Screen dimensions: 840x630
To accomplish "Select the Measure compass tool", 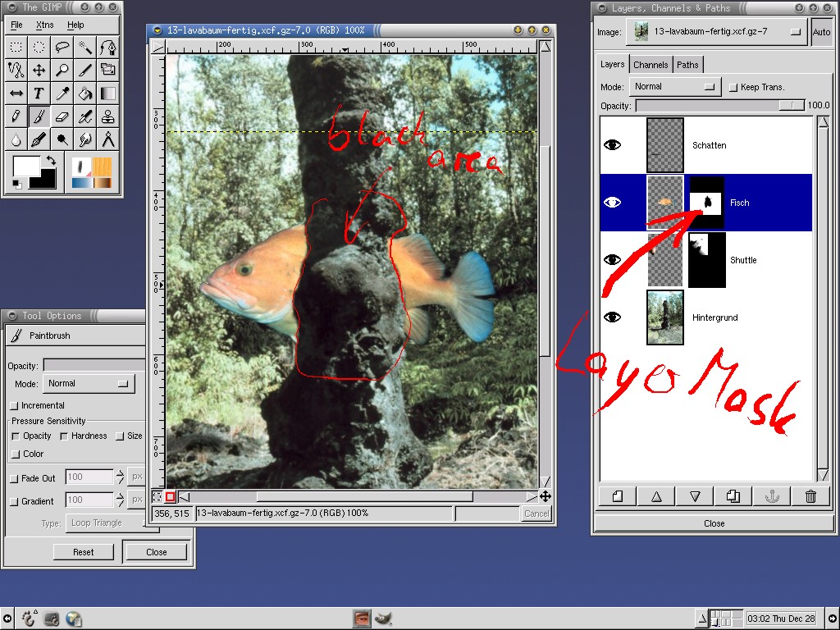I will coord(107,139).
